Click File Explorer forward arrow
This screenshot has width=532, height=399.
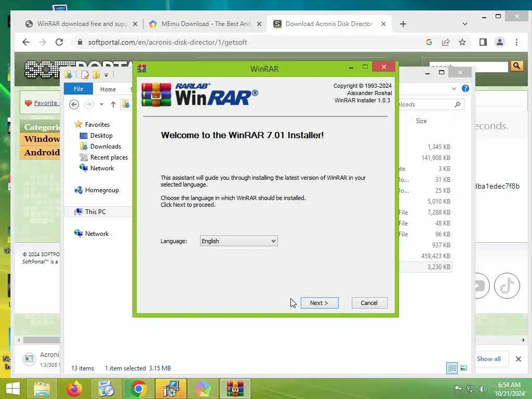pyautogui.click(x=89, y=104)
